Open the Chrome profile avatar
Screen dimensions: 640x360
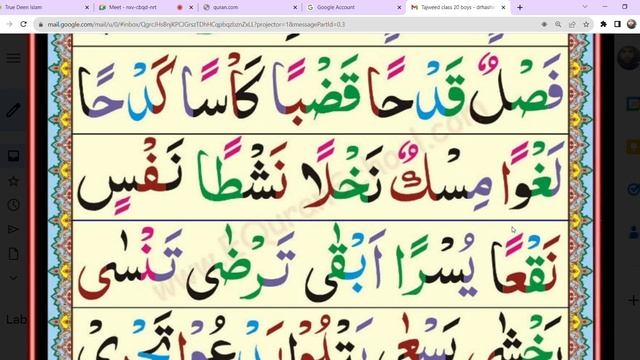[x=631, y=24]
